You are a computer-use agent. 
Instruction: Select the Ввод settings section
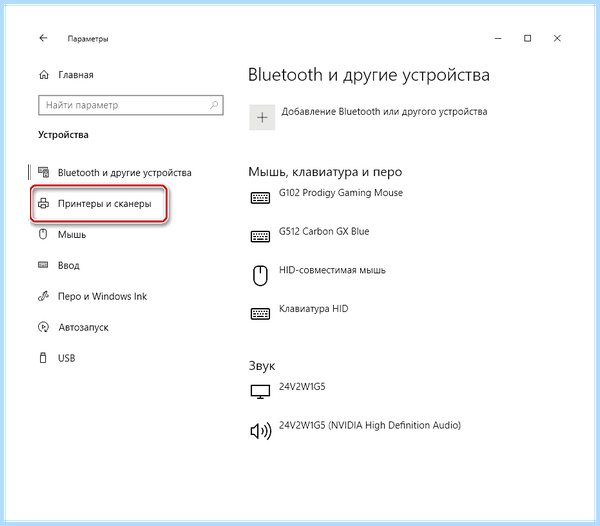click(x=69, y=265)
